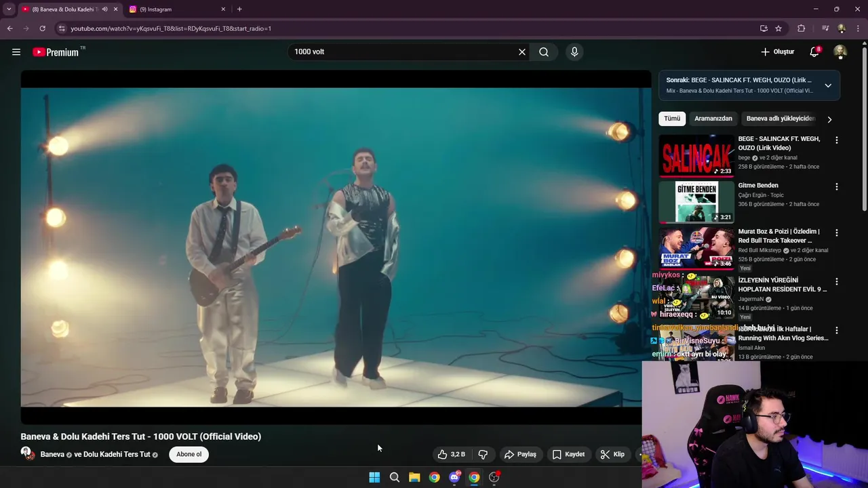Open YouTube account avatar menu
This screenshot has width=868, height=488.
point(840,52)
